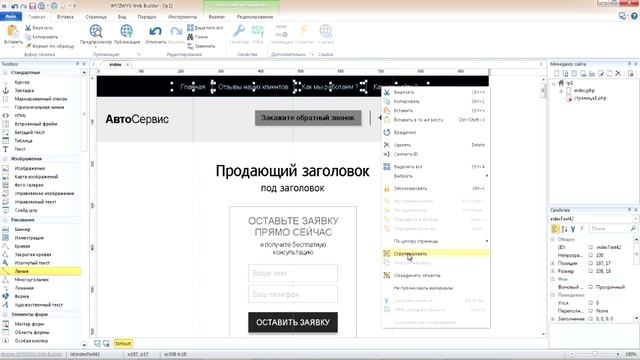This screenshot has height=360, width=640.
Task: Select the Многоугольник polygon tool
Action: 31,280
